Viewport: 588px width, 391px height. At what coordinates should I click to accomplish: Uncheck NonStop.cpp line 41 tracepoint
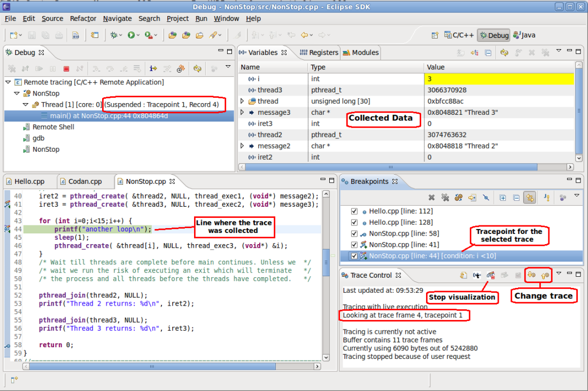(354, 245)
